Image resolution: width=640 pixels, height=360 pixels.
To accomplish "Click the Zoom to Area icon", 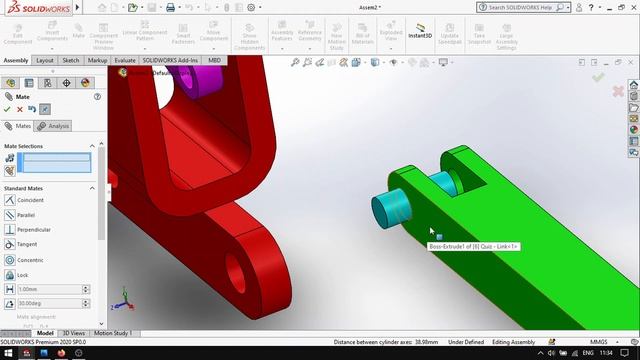I will tap(307, 62).
